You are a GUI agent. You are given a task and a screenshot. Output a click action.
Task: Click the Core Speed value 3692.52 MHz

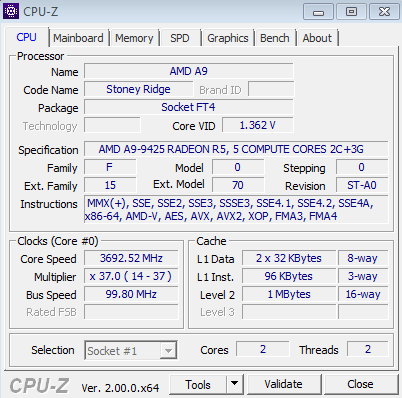click(x=131, y=258)
